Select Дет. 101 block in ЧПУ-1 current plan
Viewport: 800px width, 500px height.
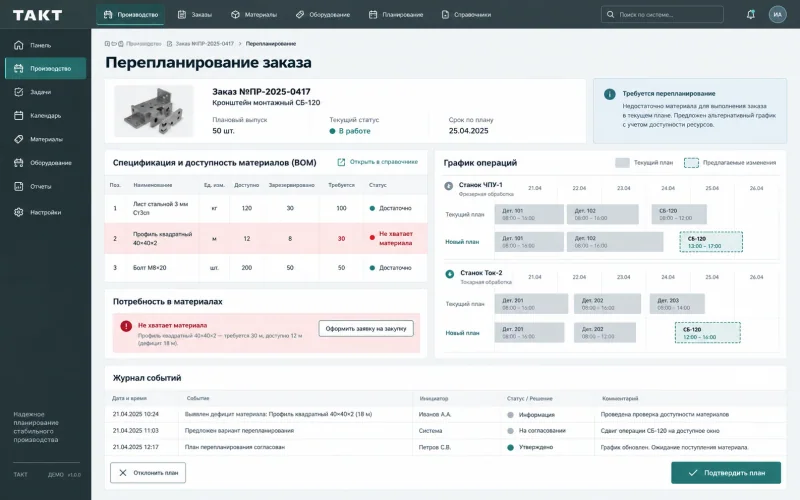point(529,214)
